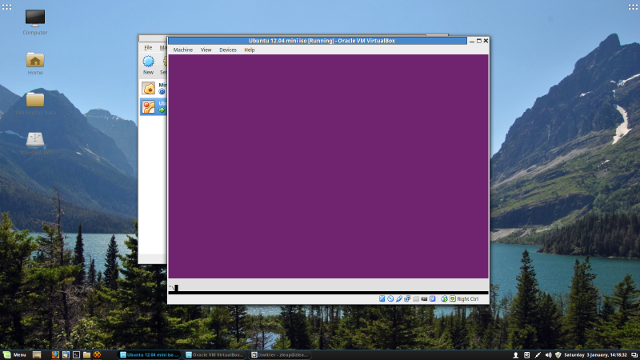
Task: Click the keyboard capture indicator beside Right Ctrl
Action: click(453, 299)
